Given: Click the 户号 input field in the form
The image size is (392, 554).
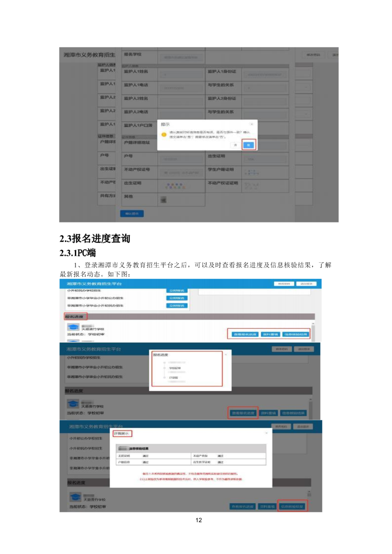Looking at the screenshot, I should click(181, 159).
